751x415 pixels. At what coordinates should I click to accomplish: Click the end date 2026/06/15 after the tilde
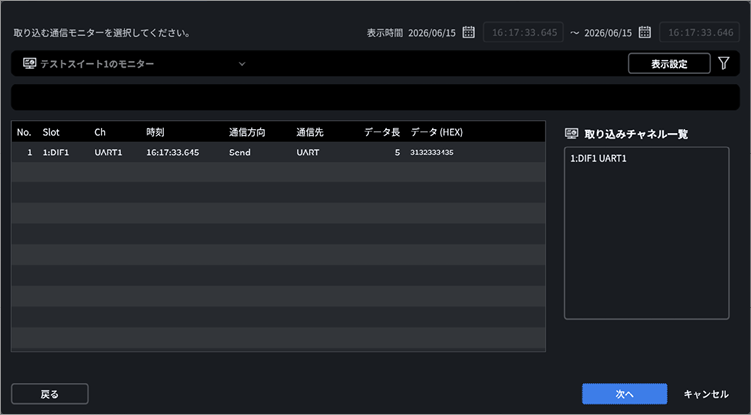[x=608, y=33]
